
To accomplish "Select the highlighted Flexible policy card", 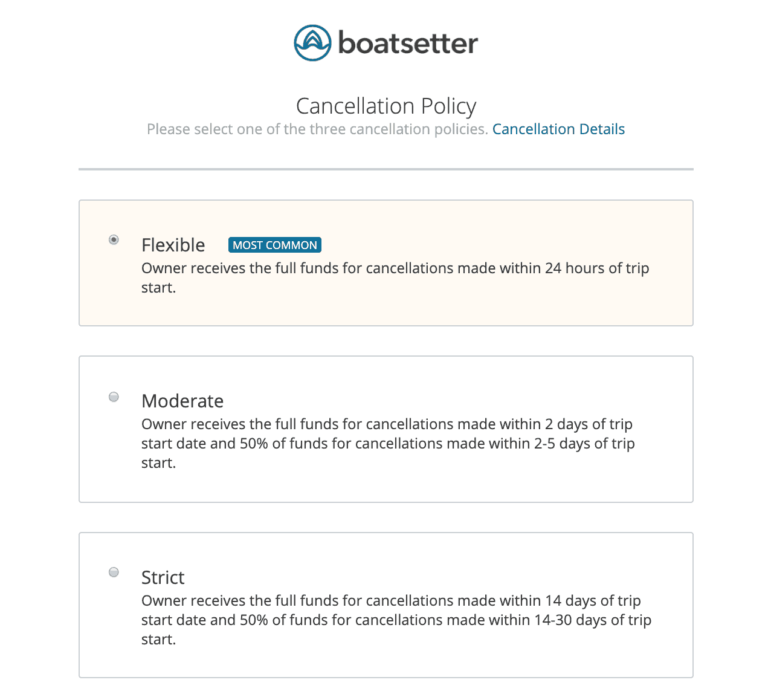I will [x=385, y=263].
